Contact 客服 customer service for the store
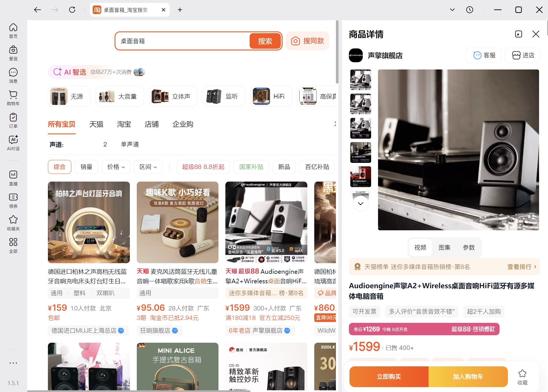548x392 pixels. point(483,55)
